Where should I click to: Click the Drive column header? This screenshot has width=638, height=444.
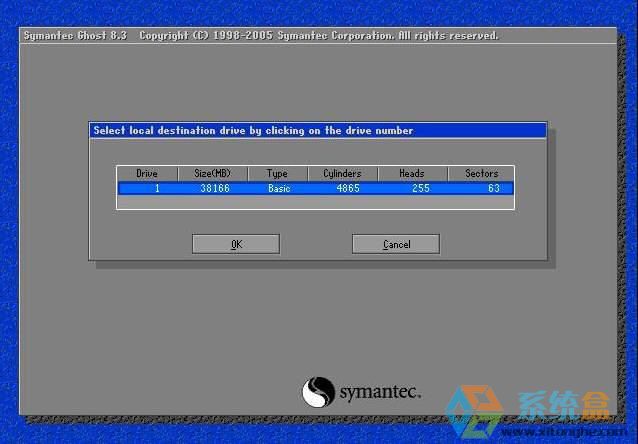[x=147, y=174]
